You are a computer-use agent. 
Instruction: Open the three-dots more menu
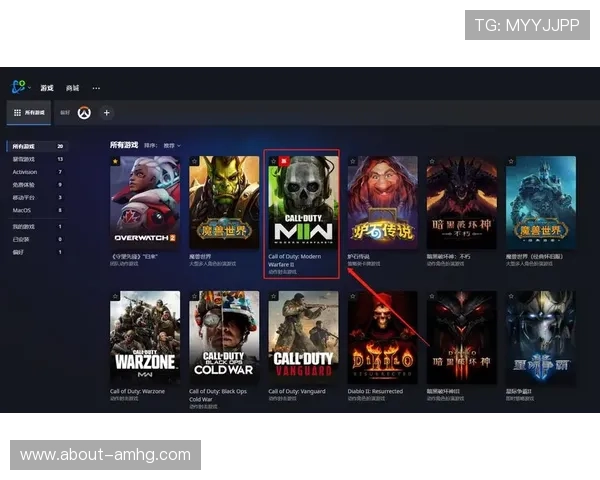point(97,88)
